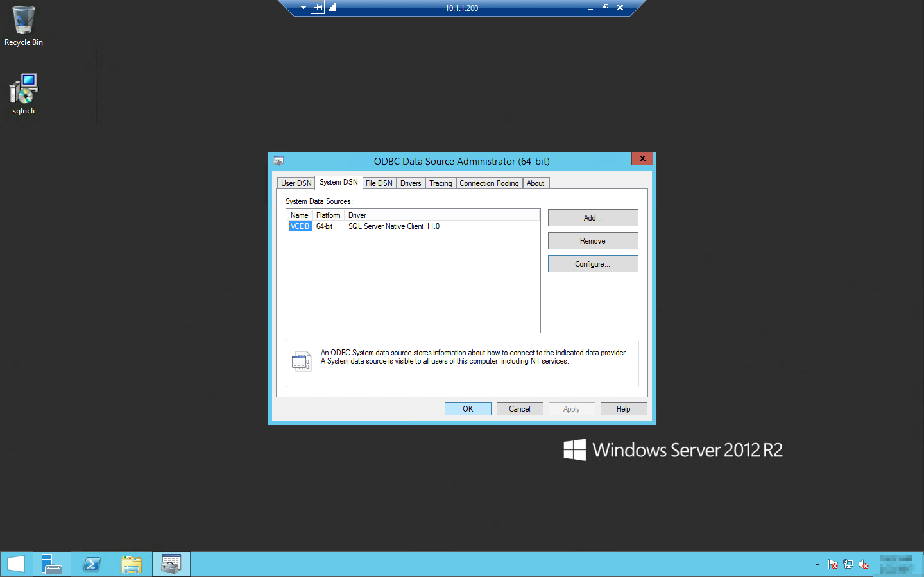
Task: Expand the connection bar dropdown arrow
Action: pos(303,7)
